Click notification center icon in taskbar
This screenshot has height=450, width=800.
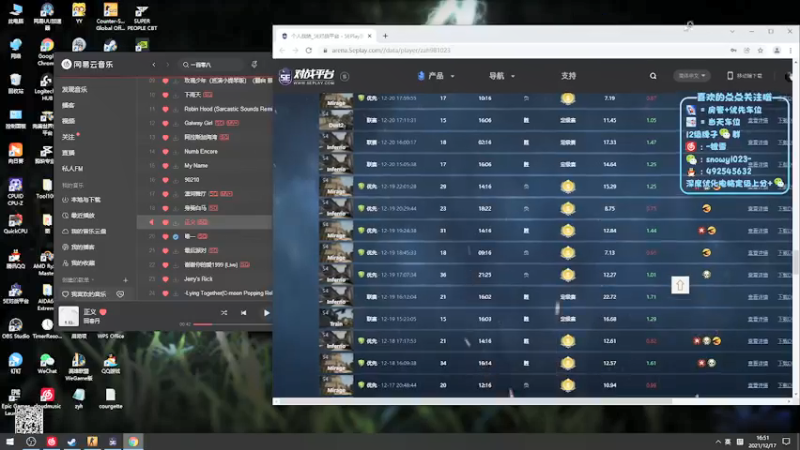(786, 441)
